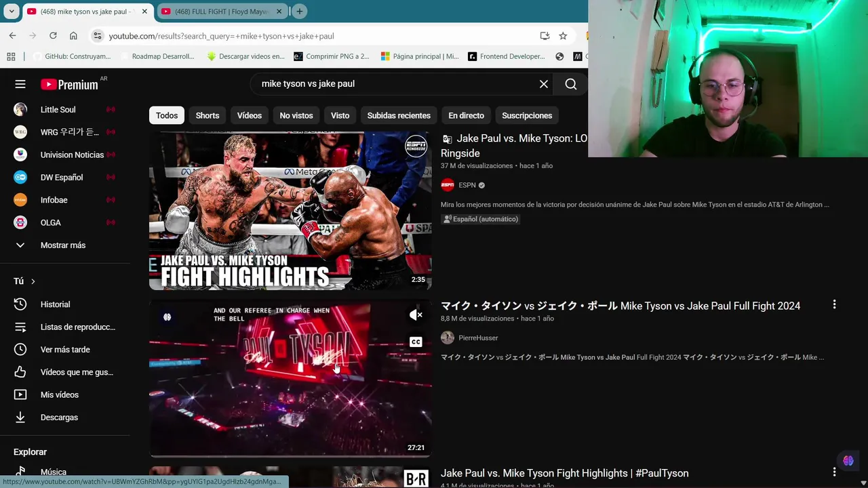Open the Univision Noticias subscription
Viewport: 868px width, 488px height.
[x=64, y=155]
